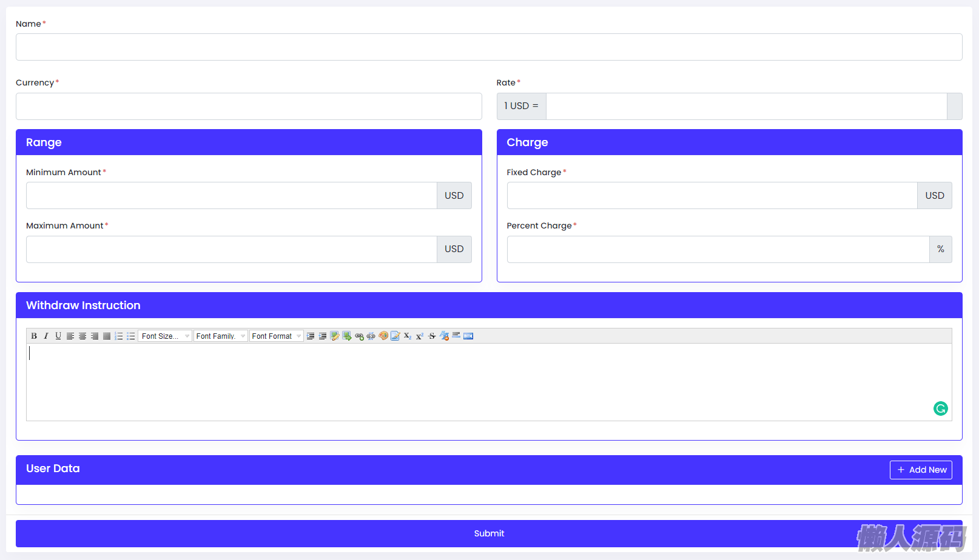This screenshot has height=560, width=979.
Task: Focus the Percent Charge input field
Action: 718,249
